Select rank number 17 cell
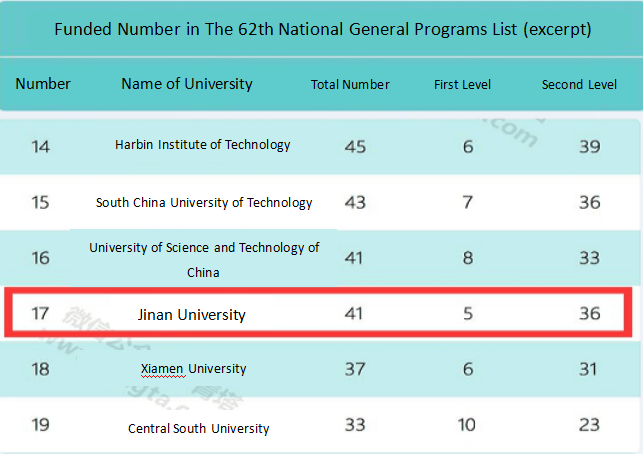The width and height of the screenshot is (644, 454). (40, 313)
